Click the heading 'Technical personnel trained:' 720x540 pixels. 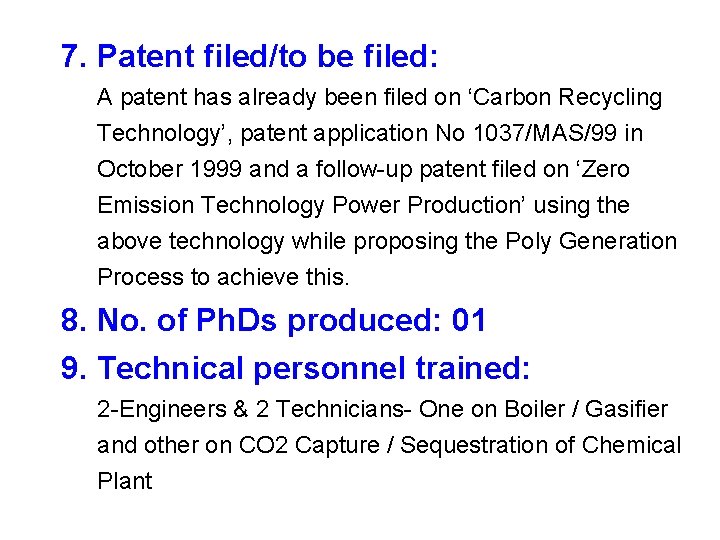pyautogui.click(x=314, y=368)
